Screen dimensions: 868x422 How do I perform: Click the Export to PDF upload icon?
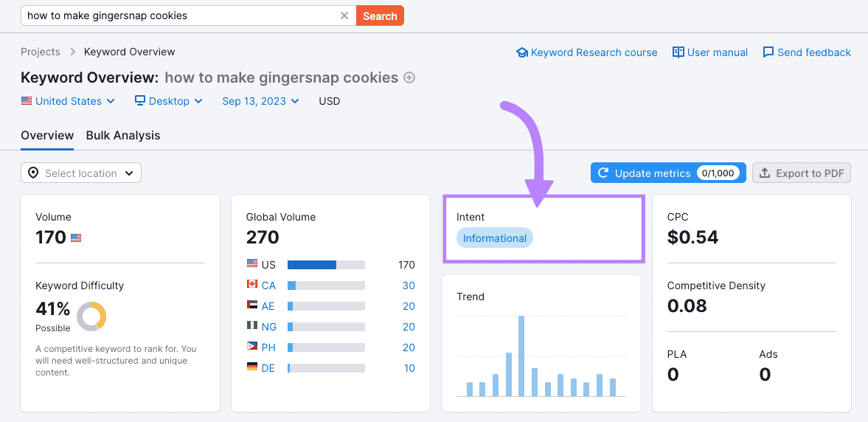pyautogui.click(x=765, y=173)
